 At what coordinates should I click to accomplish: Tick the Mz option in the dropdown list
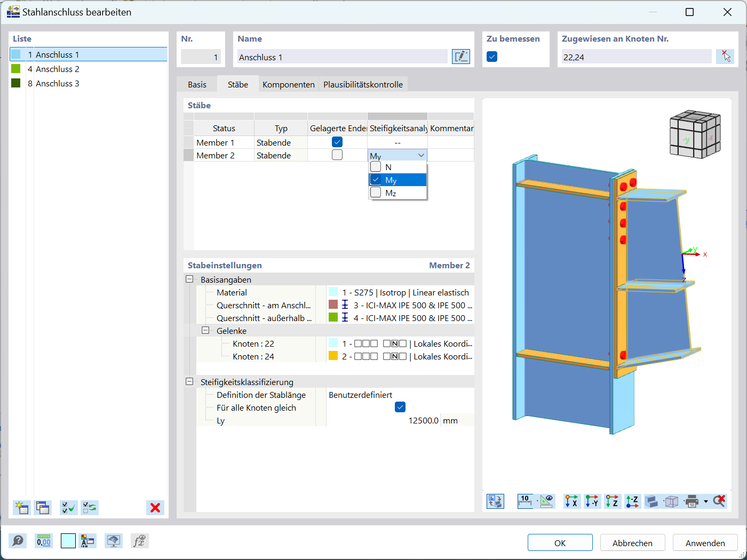[x=376, y=193]
